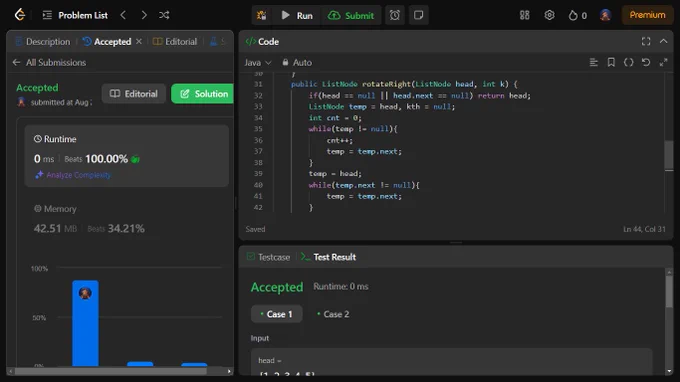Click the LeetCode logo icon
The image size is (680, 382).
coord(20,15)
